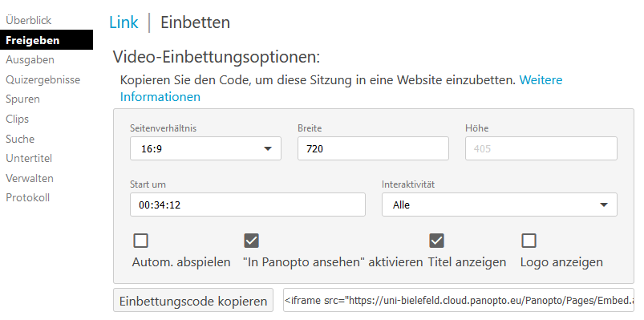
Task: Click the Einbettungscode kopieren button
Action: pyautogui.click(x=193, y=301)
